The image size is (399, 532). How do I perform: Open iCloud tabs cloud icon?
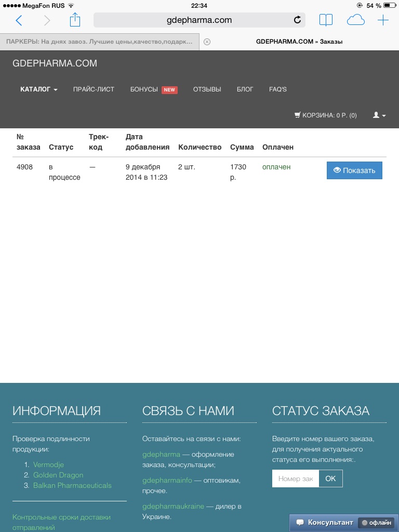pos(355,20)
